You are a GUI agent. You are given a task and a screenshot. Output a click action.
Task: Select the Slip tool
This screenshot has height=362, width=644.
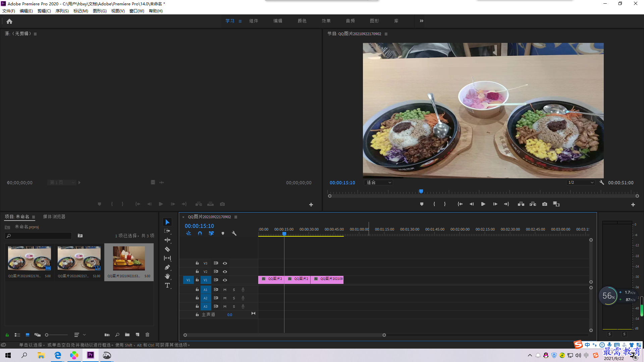pos(167,258)
